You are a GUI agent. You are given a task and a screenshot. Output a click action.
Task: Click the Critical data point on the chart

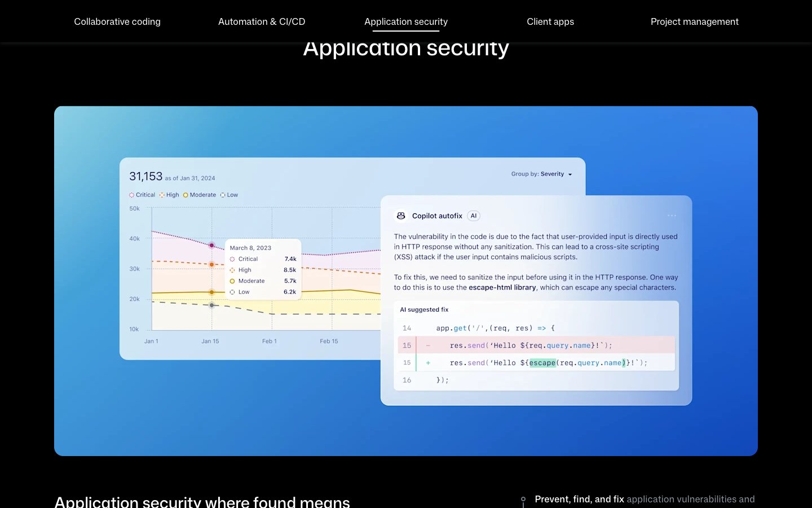coord(212,246)
